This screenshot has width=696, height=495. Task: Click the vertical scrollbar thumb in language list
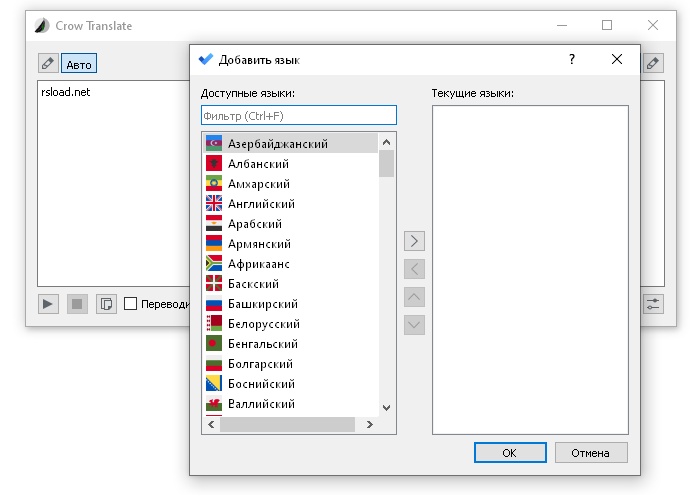386,163
